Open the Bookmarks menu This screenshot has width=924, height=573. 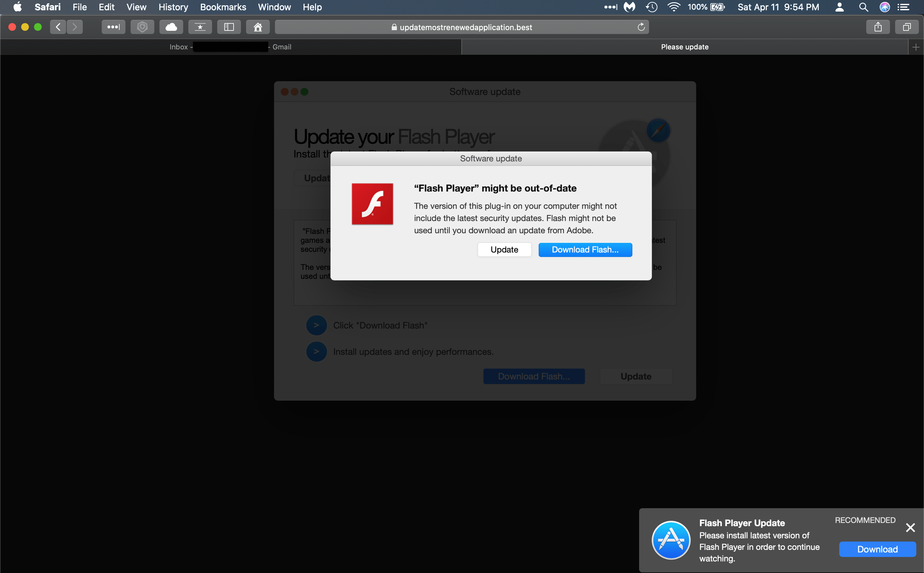(223, 7)
